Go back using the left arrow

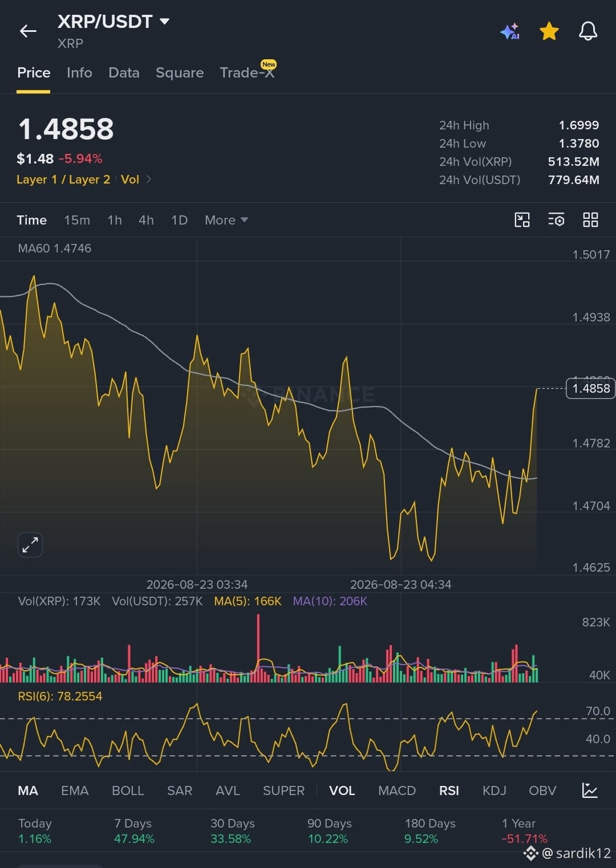pyautogui.click(x=28, y=31)
